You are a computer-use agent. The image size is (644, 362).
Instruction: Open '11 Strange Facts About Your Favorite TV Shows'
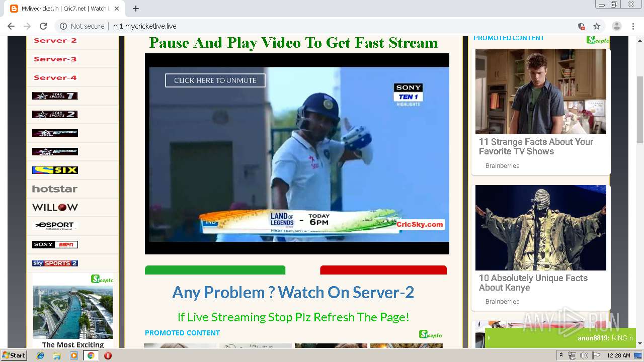(536, 146)
